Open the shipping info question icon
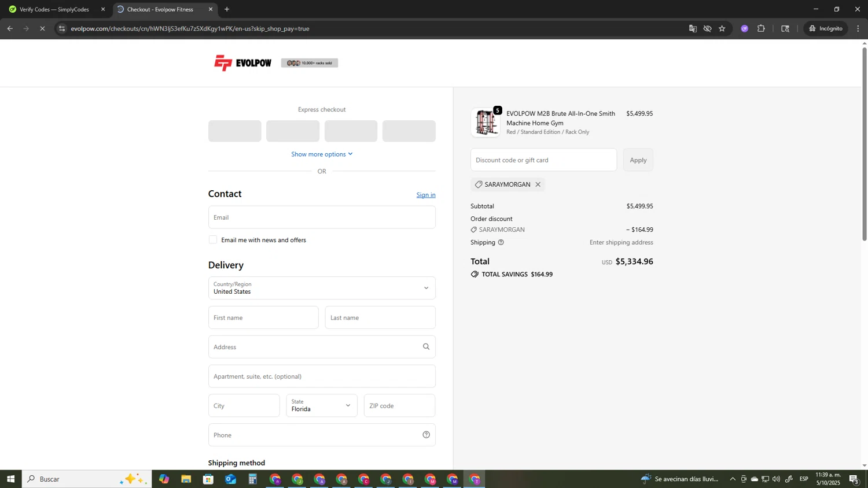The height and width of the screenshot is (488, 868). click(501, 242)
